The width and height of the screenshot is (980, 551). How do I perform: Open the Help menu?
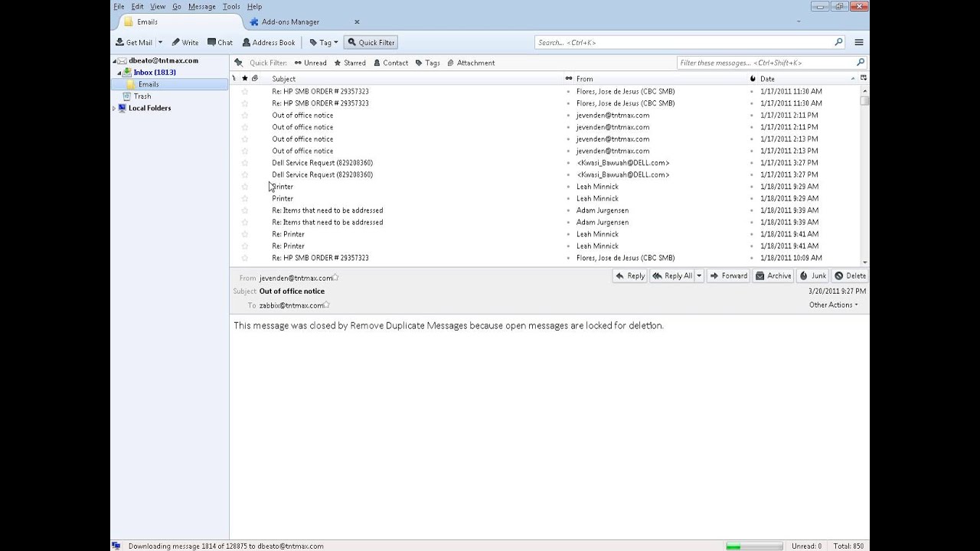click(254, 6)
